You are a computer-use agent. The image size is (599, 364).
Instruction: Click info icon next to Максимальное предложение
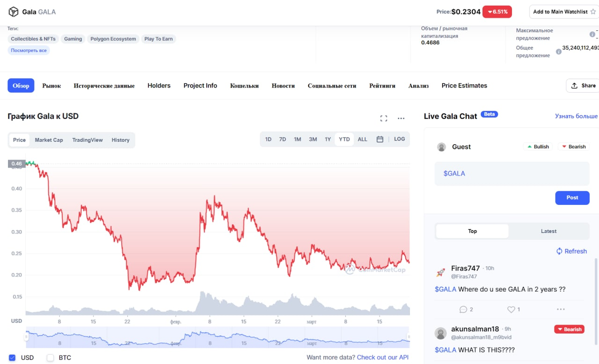tap(593, 34)
